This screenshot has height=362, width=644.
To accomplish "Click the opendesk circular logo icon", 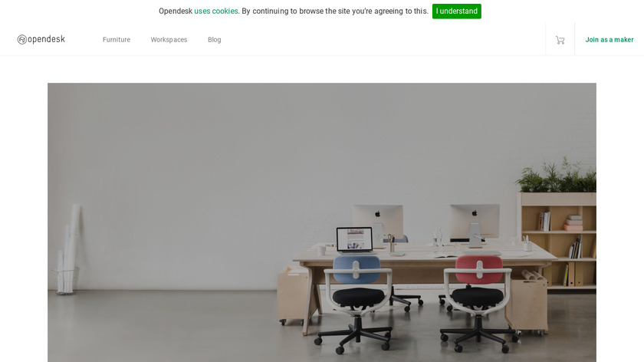I will (x=22, y=39).
